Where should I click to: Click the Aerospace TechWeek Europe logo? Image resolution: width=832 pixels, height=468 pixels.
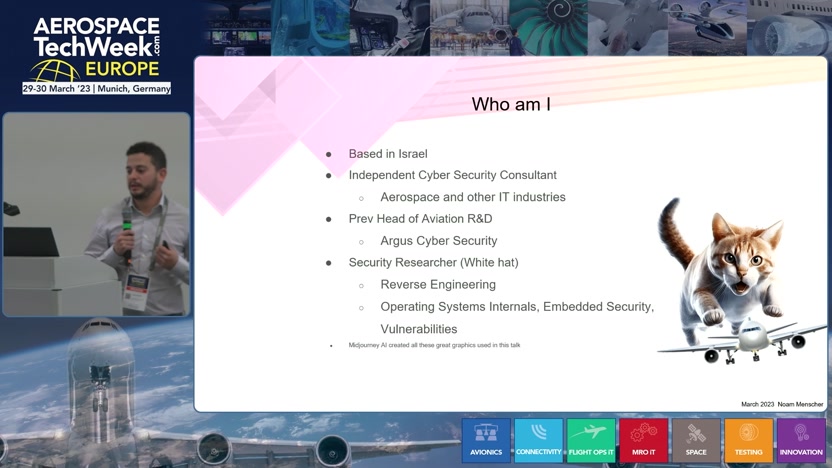pyautogui.click(x=97, y=55)
